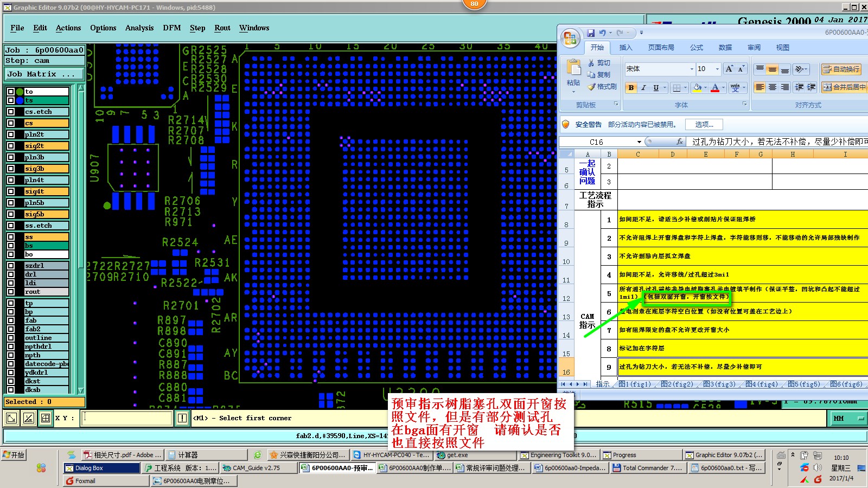868x488 pixels.
Task: Click the align text left icon
Action: point(760,87)
